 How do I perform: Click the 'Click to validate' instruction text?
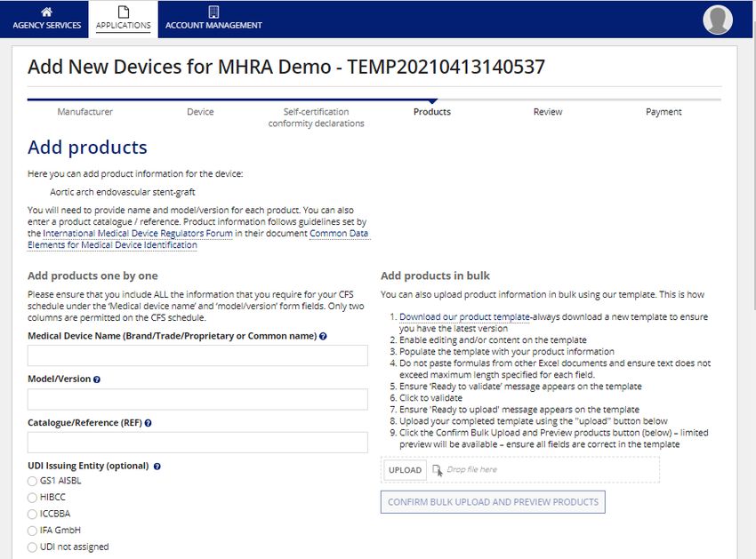pos(430,398)
